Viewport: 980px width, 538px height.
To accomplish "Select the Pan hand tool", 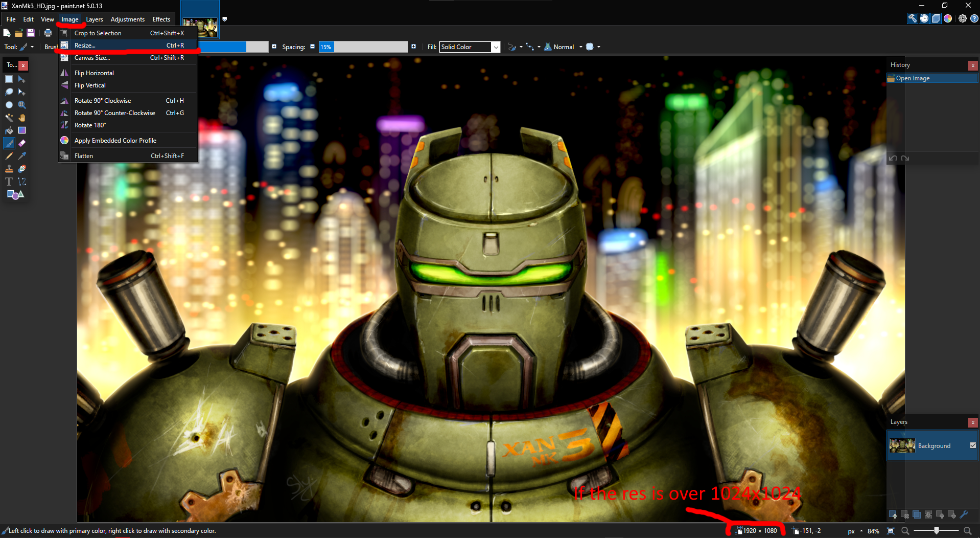I will (22, 118).
